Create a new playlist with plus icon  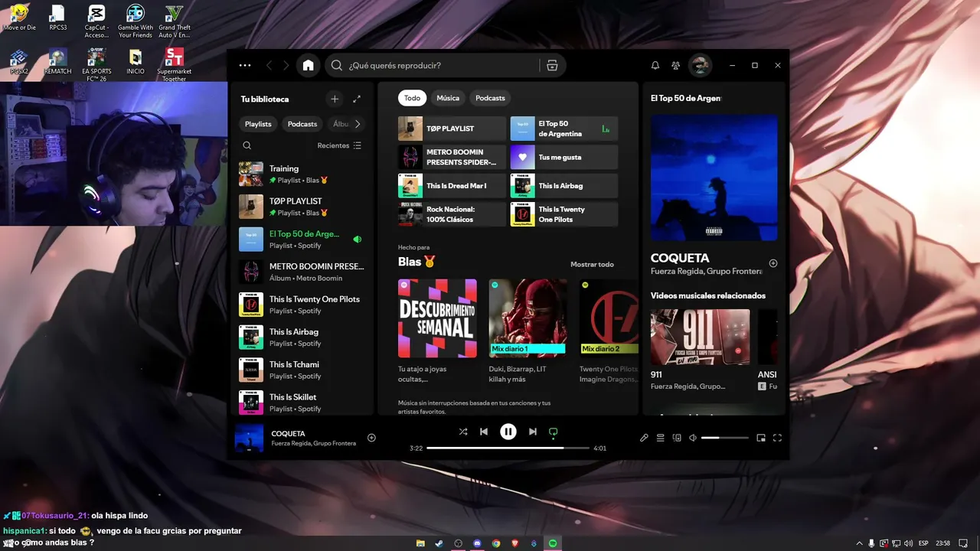(x=335, y=99)
